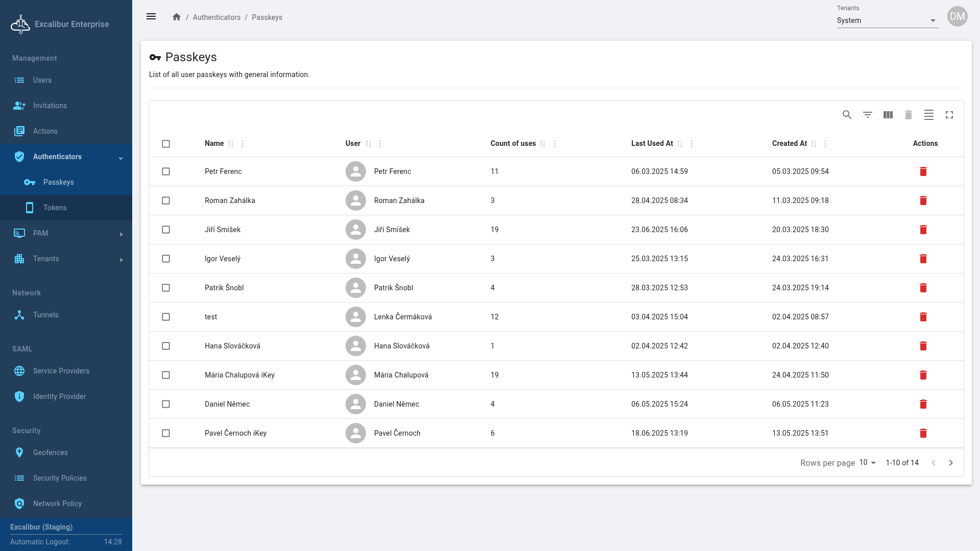The width and height of the screenshot is (980, 551).
Task: Delete Petr Ferenc passkey trash icon
Action: point(923,171)
